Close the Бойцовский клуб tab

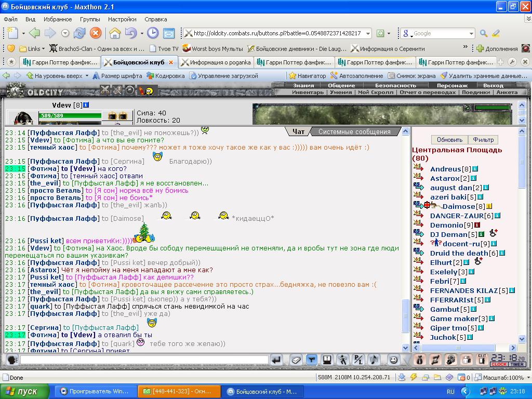coord(171,62)
